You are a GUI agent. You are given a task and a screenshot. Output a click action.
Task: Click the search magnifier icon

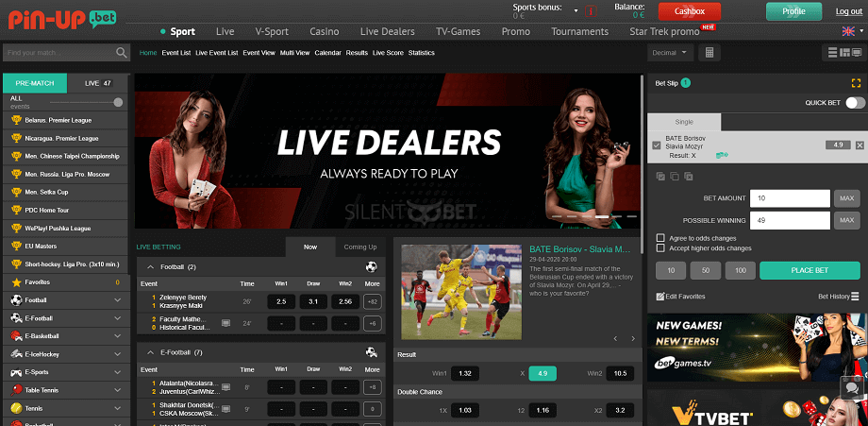(121, 53)
